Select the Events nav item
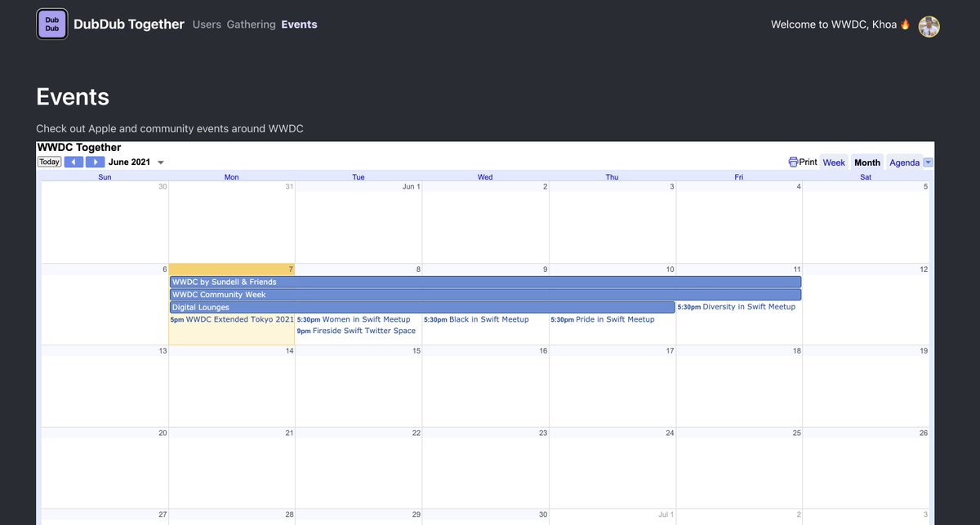 [x=299, y=24]
